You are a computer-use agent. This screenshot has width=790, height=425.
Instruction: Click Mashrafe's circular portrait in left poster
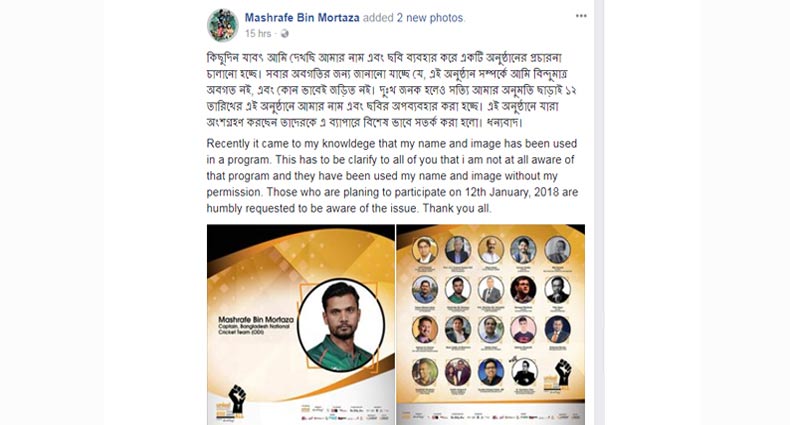click(x=341, y=325)
